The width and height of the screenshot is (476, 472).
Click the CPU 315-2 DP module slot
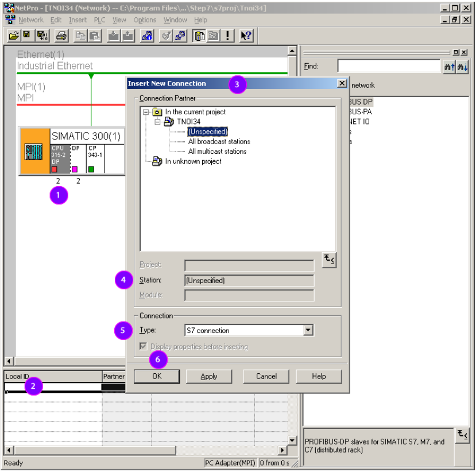pyautogui.click(x=60, y=158)
